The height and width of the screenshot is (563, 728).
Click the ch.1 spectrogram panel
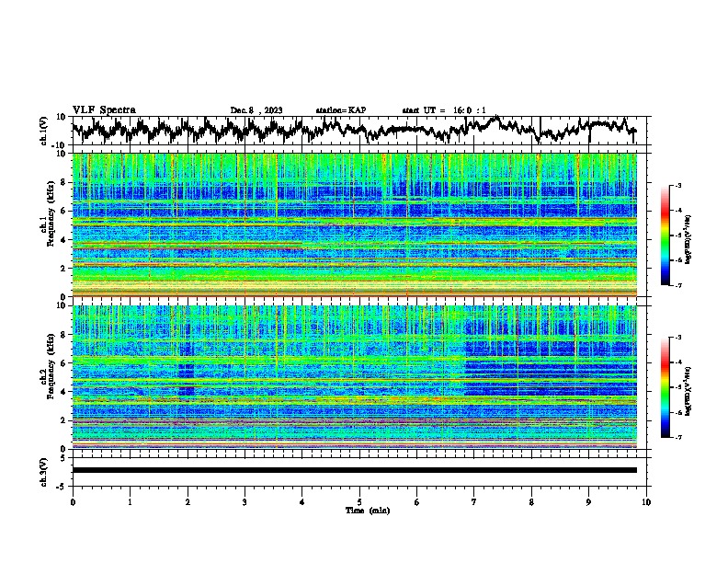coord(355,224)
